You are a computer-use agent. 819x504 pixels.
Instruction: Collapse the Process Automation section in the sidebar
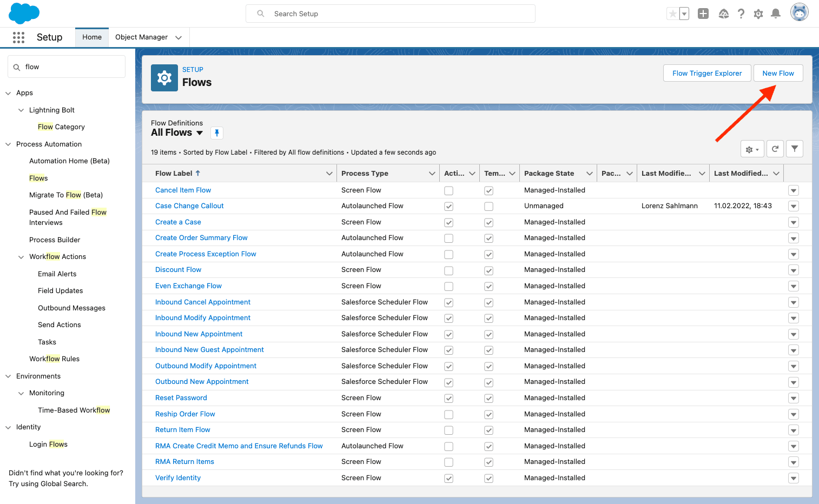point(8,144)
